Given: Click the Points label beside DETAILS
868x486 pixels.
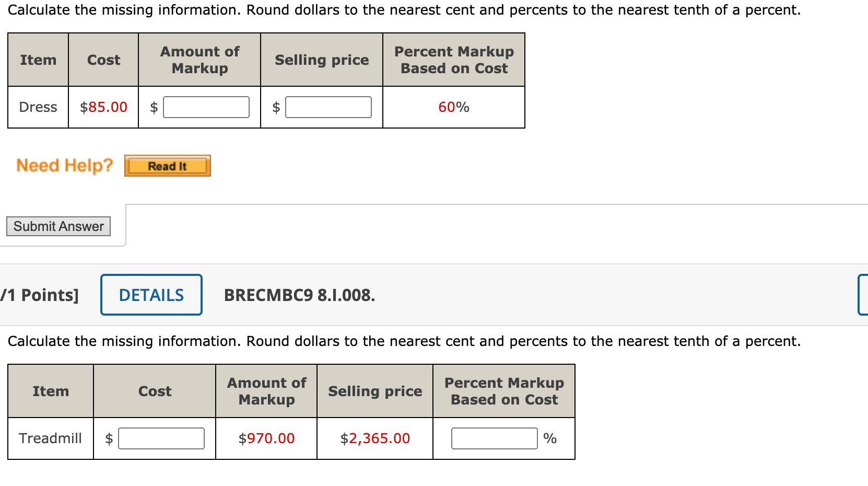Looking at the screenshot, I should 40,295.
